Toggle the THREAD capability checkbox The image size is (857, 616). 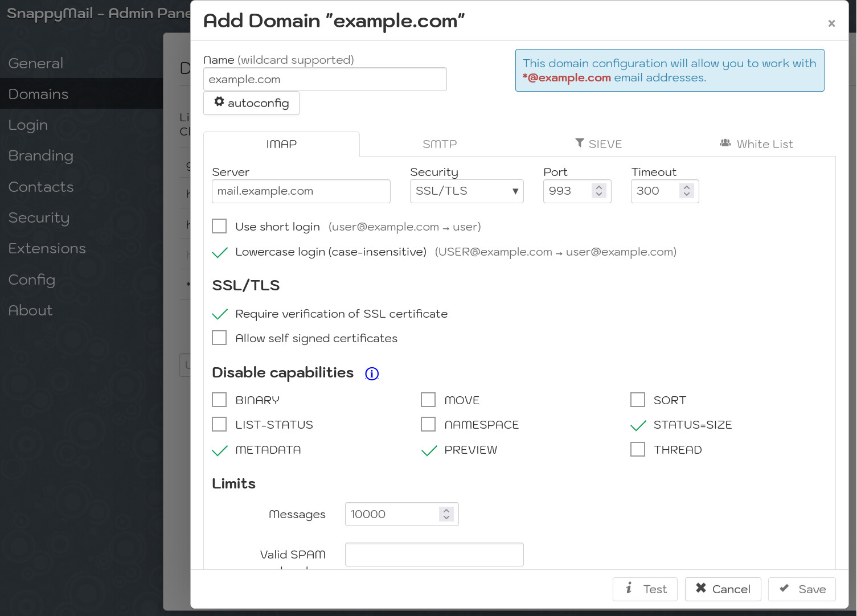point(638,450)
